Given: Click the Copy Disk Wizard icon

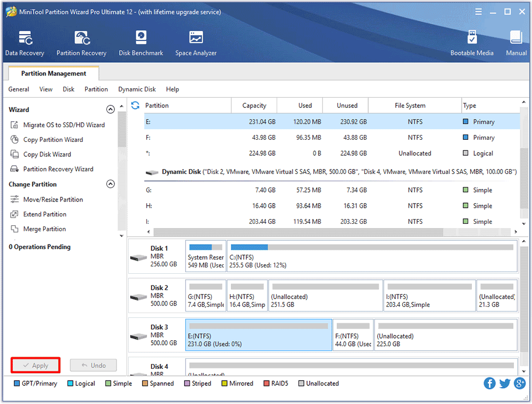Looking at the screenshot, I should coord(14,154).
